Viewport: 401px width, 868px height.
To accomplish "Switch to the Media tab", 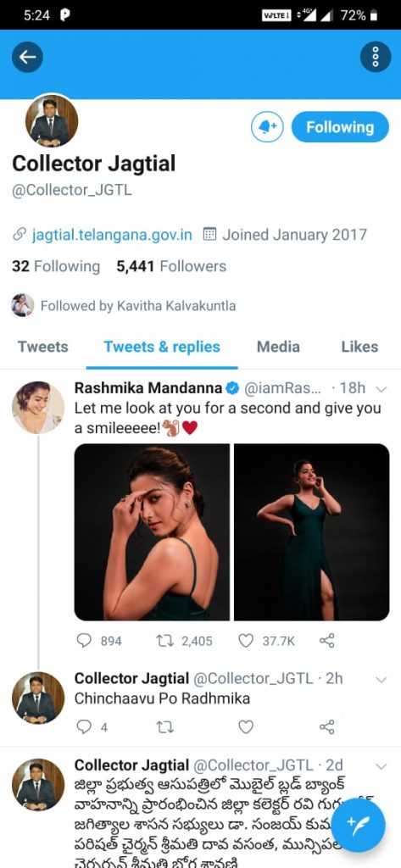I will pyautogui.click(x=278, y=347).
